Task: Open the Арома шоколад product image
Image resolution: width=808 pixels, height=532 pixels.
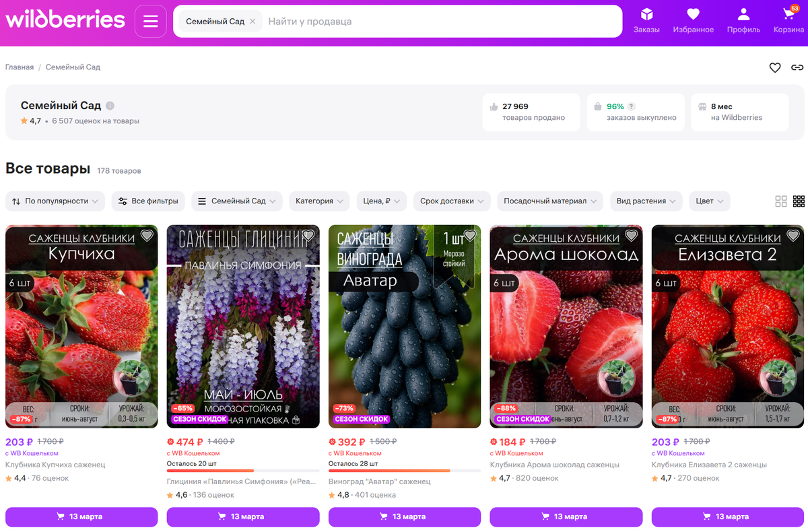Action: tap(566, 327)
